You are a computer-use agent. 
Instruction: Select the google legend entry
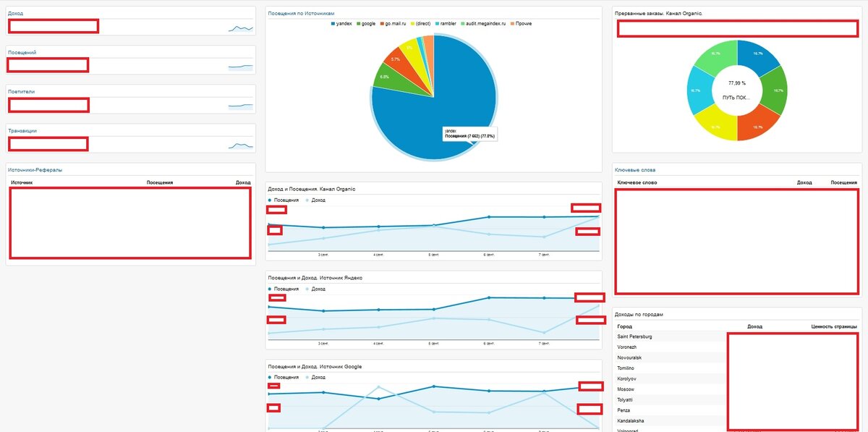(x=366, y=24)
